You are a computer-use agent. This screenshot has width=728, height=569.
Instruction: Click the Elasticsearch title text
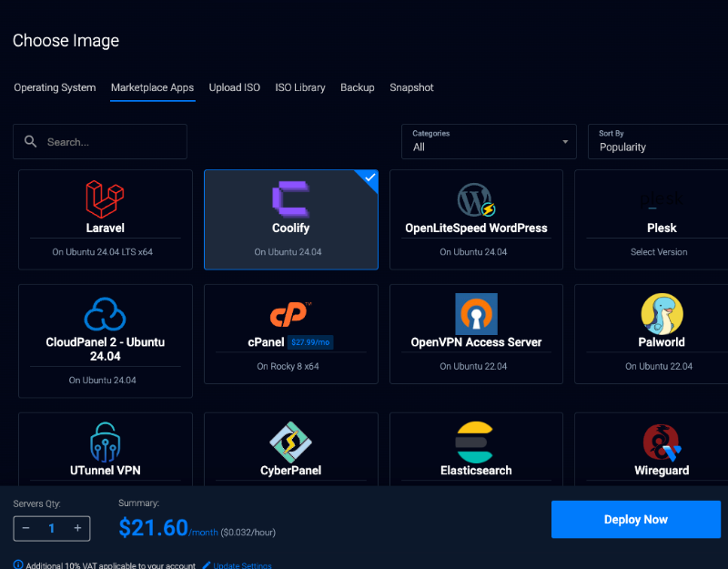[x=476, y=471]
